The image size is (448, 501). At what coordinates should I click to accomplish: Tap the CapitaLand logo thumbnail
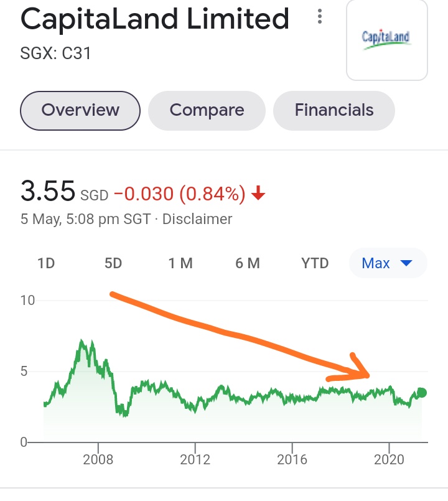tap(387, 40)
